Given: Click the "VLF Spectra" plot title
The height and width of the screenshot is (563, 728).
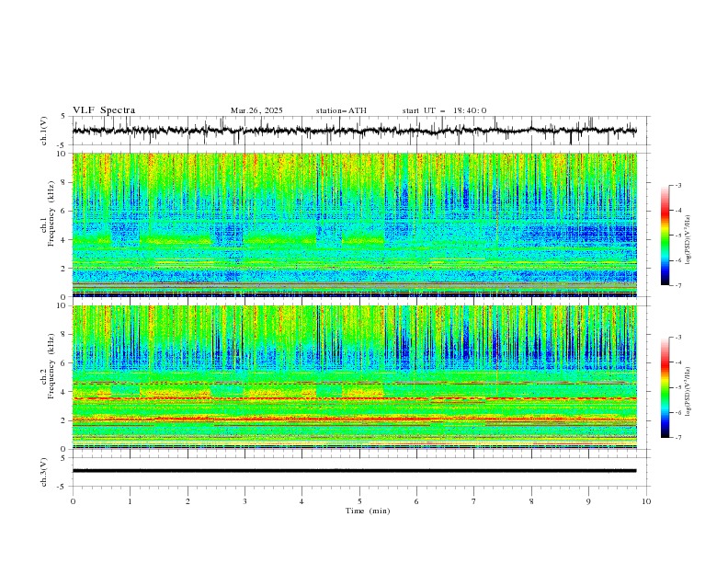Looking at the screenshot, I should tap(104, 110).
